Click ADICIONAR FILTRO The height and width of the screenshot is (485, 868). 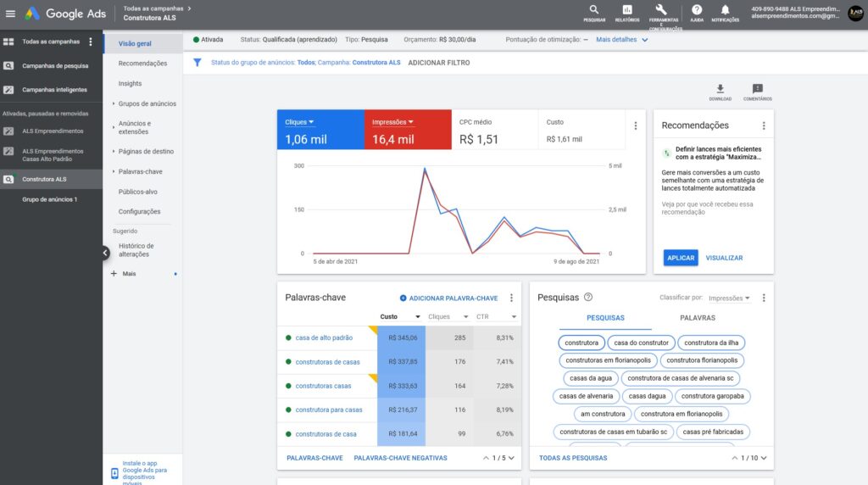tap(439, 63)
